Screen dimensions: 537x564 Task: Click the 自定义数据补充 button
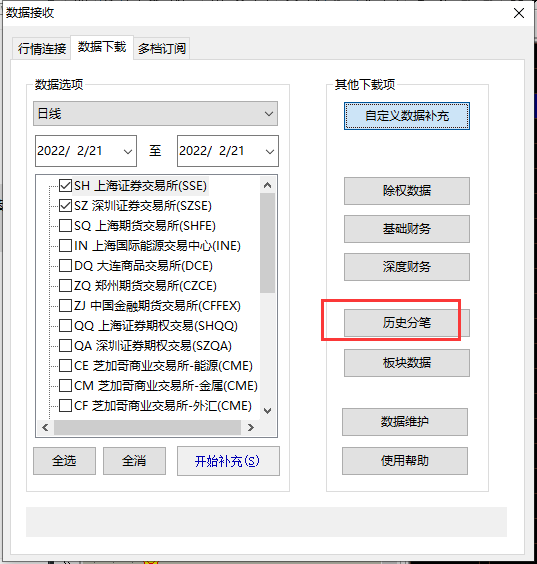point(407,116)
